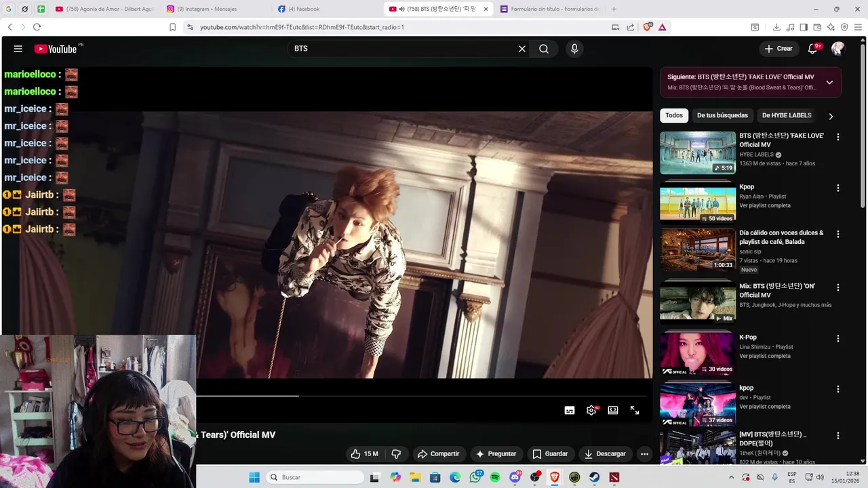The image size is (868, 488).
Task: Click the Preguntar button
Action: 496,454
